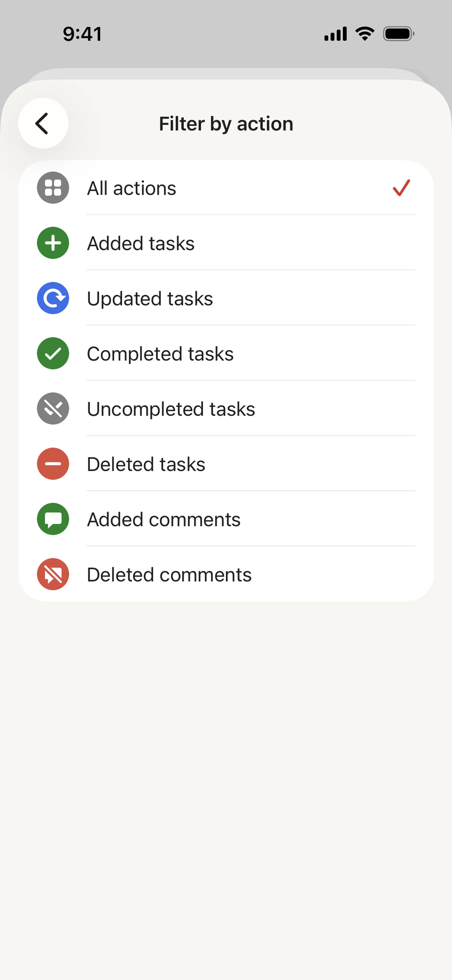
Task: Click the blue refresh Updated tasks icon
Action: click(53, 298)
